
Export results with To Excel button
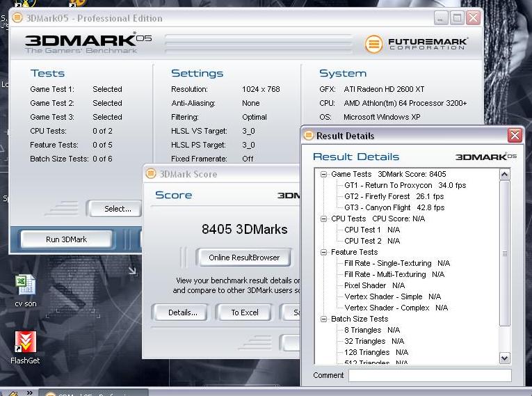(x=245, y=312)
